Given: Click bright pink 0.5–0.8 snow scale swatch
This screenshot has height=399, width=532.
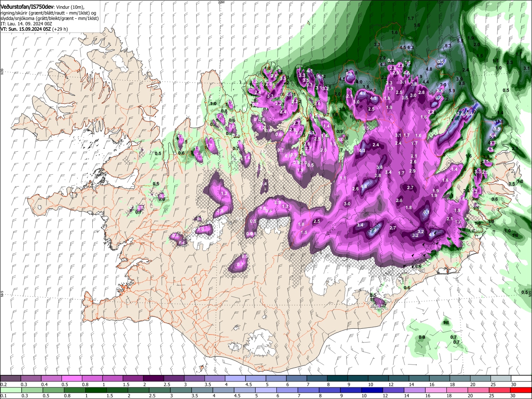Looking at the screenshot, I should [x=72, y=379].
